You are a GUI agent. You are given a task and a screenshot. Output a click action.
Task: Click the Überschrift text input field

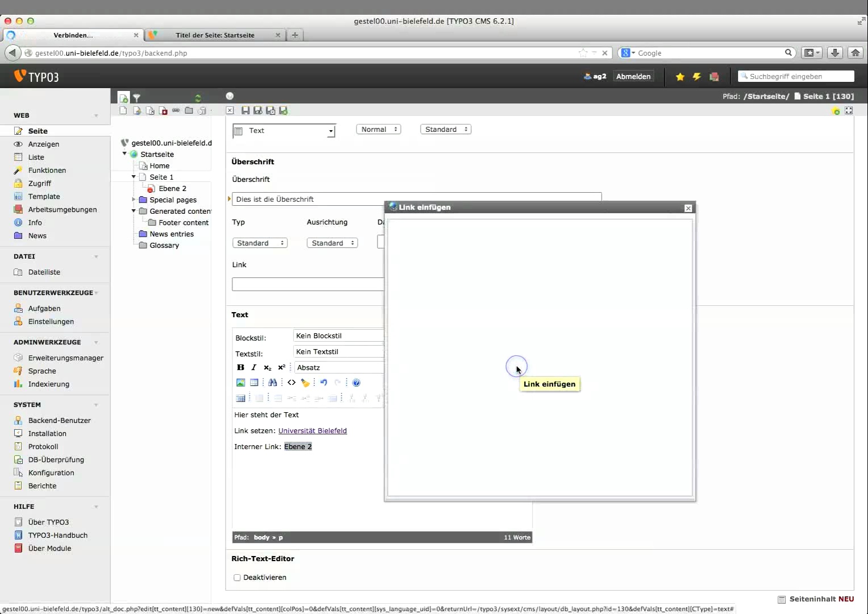click(417, 199)
